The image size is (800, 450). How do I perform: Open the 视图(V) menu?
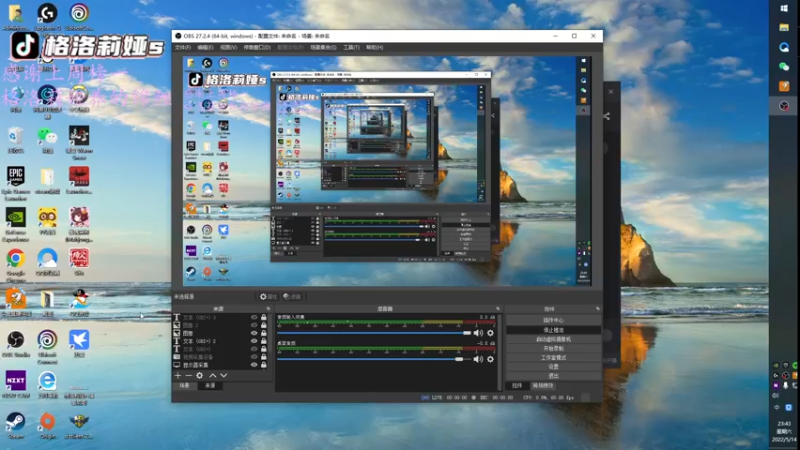(x=229, y=47)
